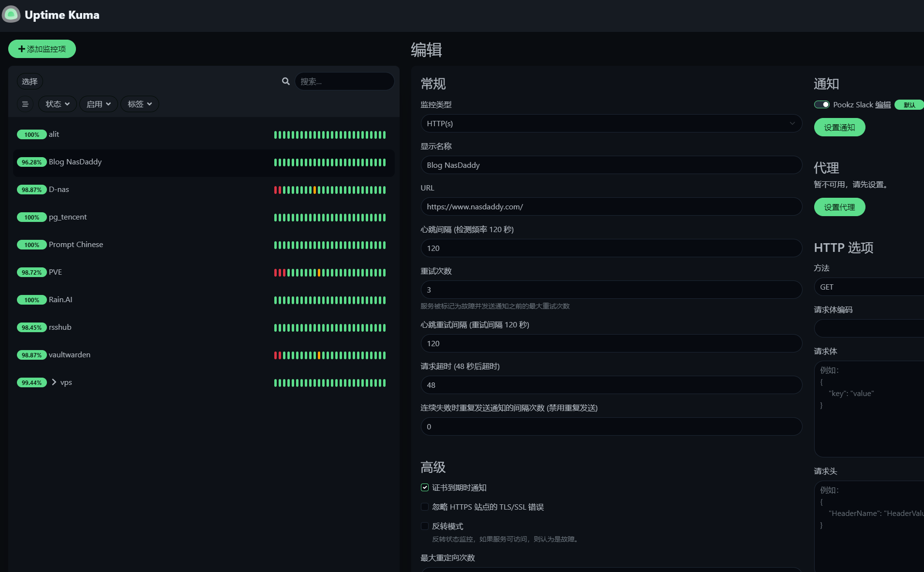Enable the 反转模式 checkbox
Viewport: 924px width, 572px height.
[x=425, y=526]
